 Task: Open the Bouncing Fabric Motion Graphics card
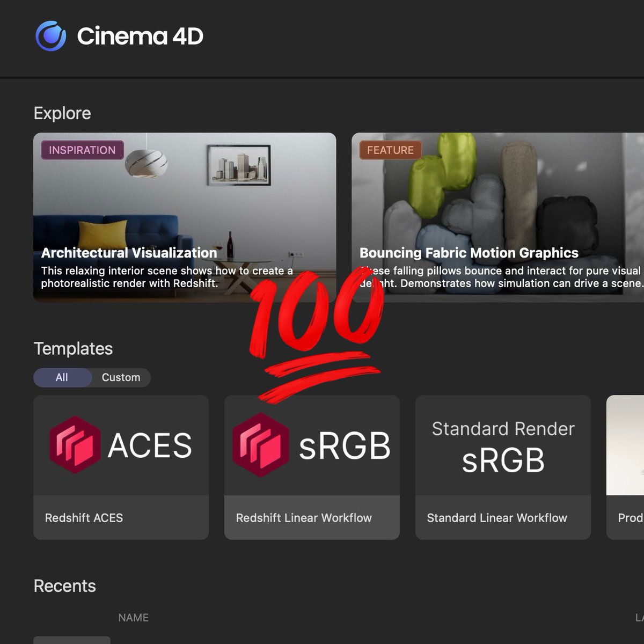497,217
